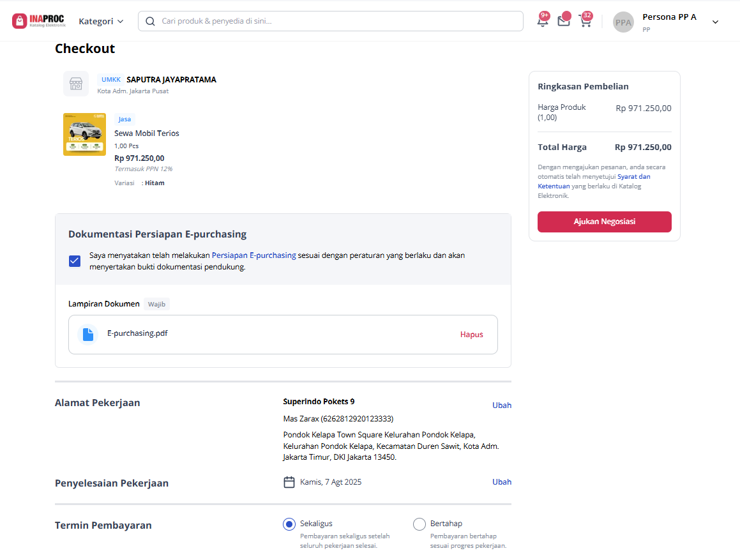Click the store icon beside SAPUTRA JAYAPRATAMA
Screen dimensions: 740x560
point(76,84)
